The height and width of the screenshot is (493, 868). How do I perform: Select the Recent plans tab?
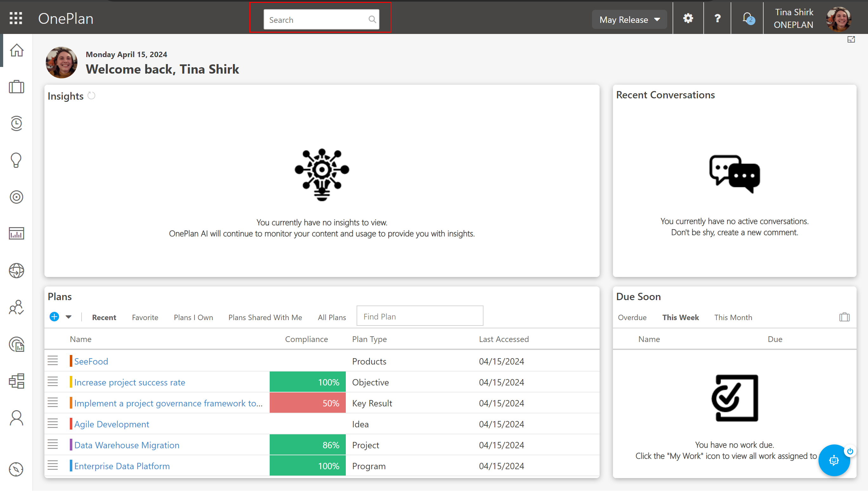click(x=104, y=318)
